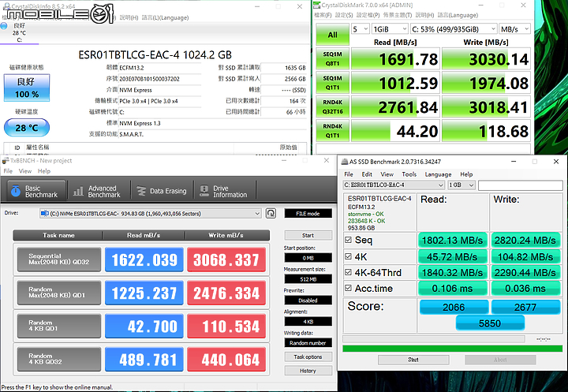Click the FILE mode button in TxBENCH
The height and width of the screenshot is (392, 568).
(308, 214)
